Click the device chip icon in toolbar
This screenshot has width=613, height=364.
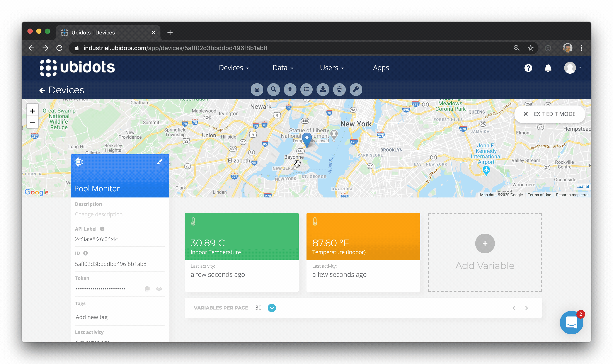(257, 90)
